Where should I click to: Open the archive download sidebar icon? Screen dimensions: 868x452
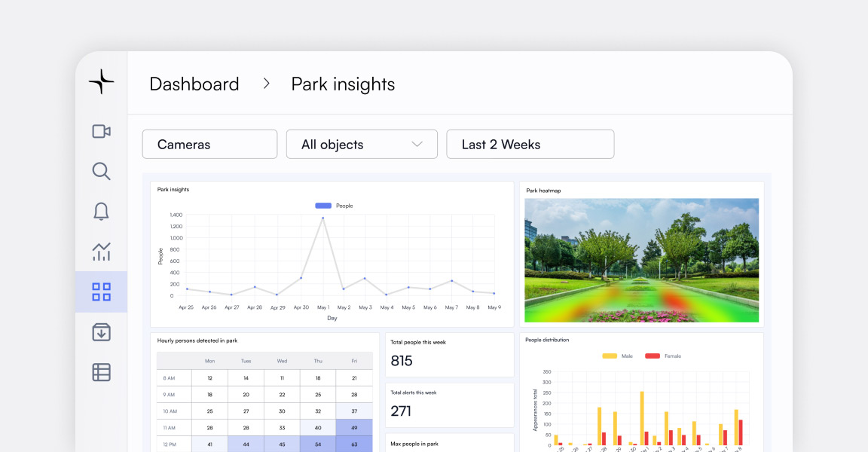(x=101, y=331)
